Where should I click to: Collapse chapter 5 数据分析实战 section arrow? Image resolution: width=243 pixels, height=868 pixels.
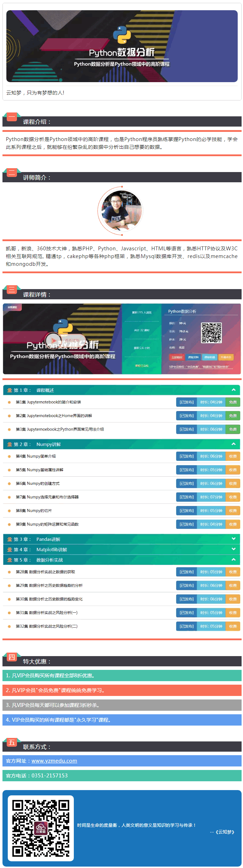(233, 560)
